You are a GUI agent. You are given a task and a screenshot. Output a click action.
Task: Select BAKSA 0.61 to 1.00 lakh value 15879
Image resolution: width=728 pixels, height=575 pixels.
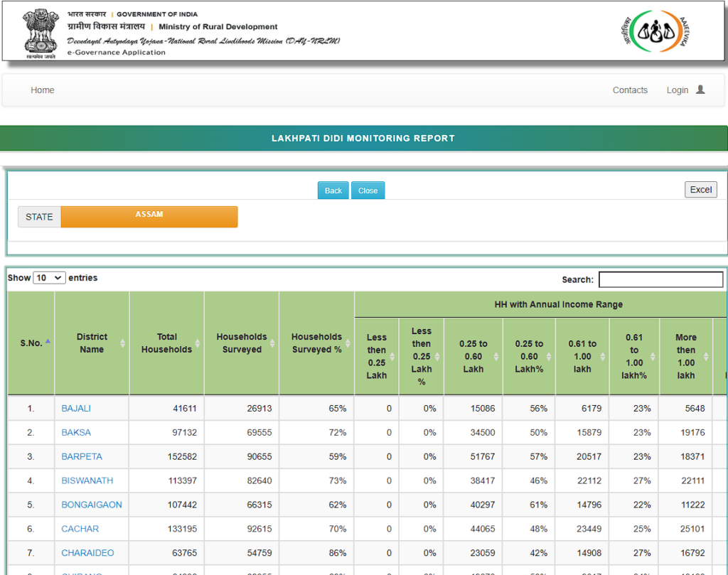point(589,433)
